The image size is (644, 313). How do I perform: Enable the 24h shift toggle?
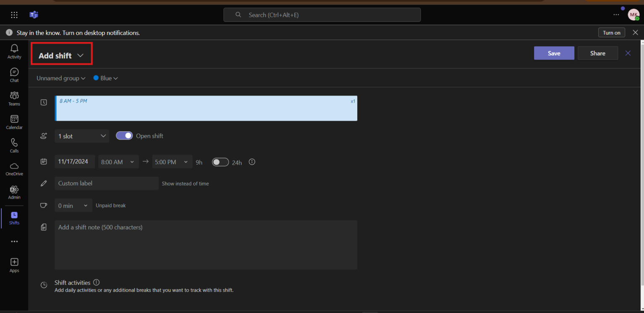pyautogui.click(x=220, y=162)
